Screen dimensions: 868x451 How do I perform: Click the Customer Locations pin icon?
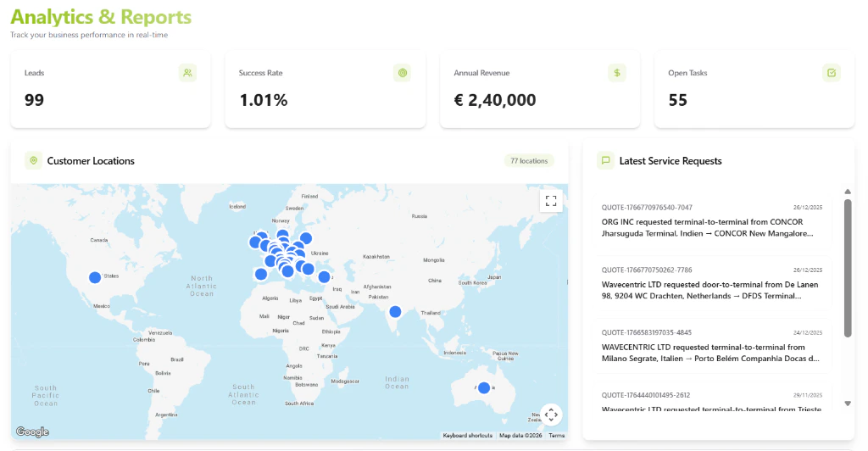pos(34,160)
